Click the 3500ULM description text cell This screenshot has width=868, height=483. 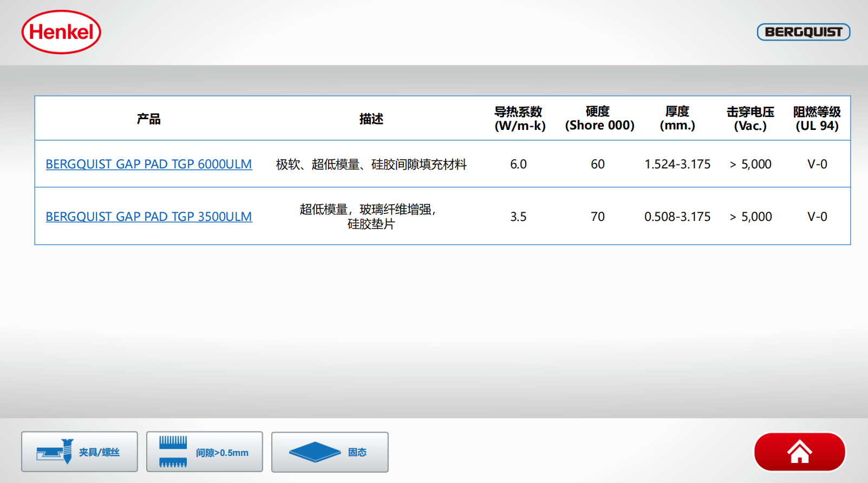(x=371, y=217)
